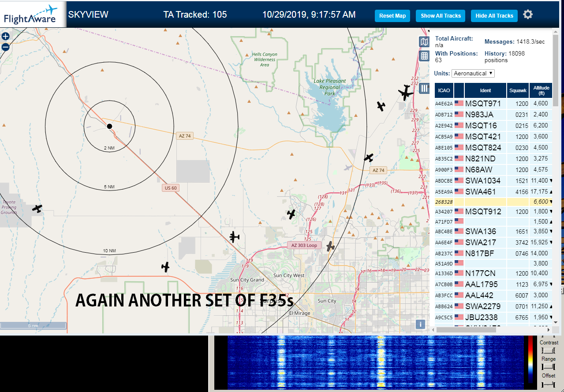Toggle the grid overlay map icon
564x392 pixels.
(424, 56)
